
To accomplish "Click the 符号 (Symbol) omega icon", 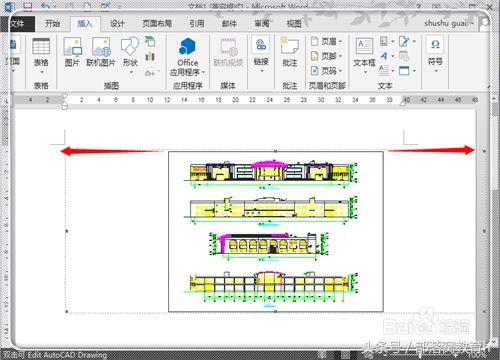I will coord(435,44).
